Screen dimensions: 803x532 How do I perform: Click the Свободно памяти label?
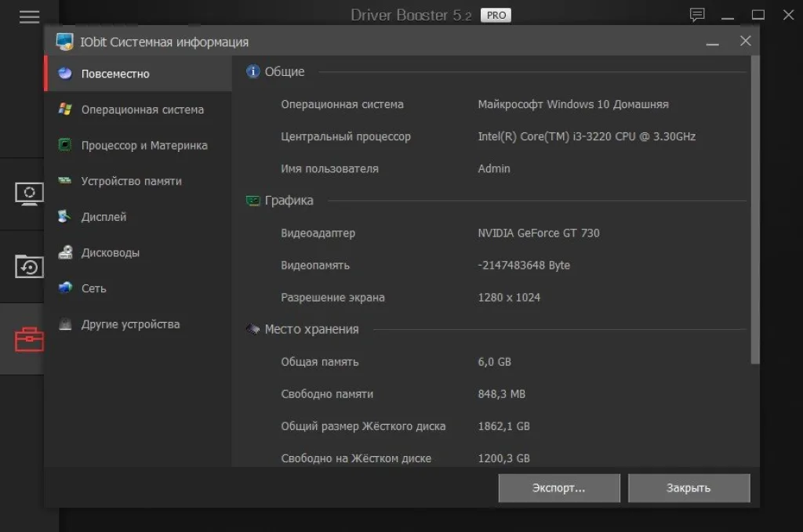click(327, 394)
